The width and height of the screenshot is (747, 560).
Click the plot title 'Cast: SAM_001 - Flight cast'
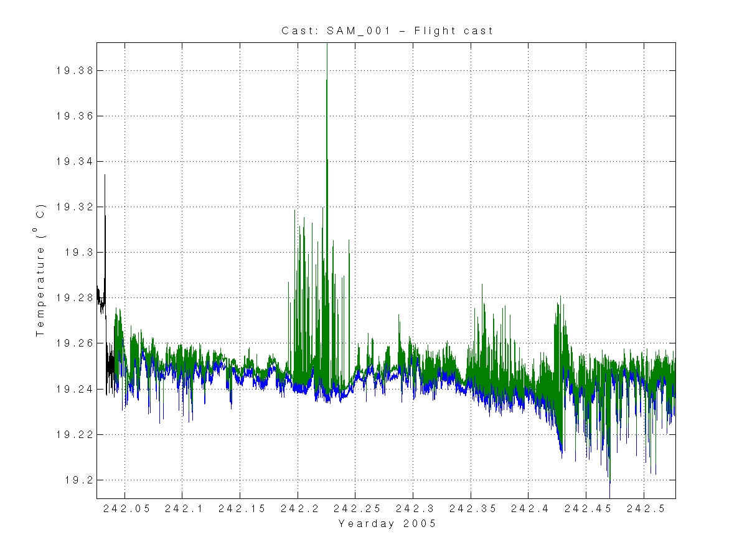387,30
